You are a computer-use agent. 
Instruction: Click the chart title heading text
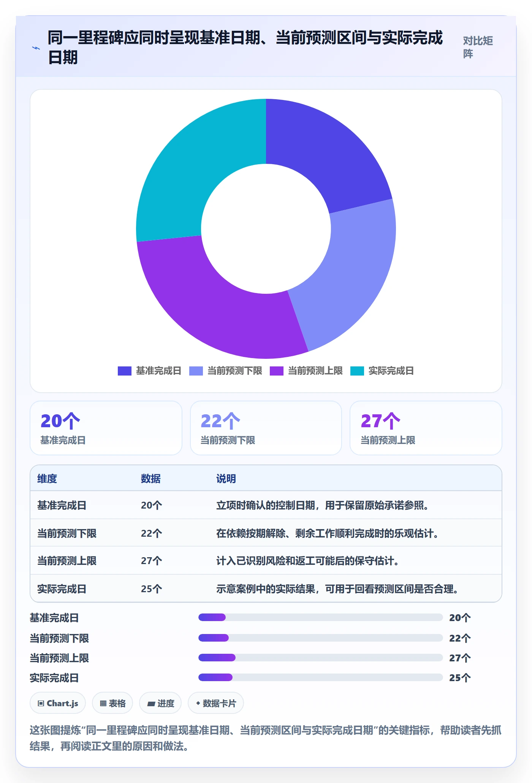pyautogui.click(x=245, y=48)
